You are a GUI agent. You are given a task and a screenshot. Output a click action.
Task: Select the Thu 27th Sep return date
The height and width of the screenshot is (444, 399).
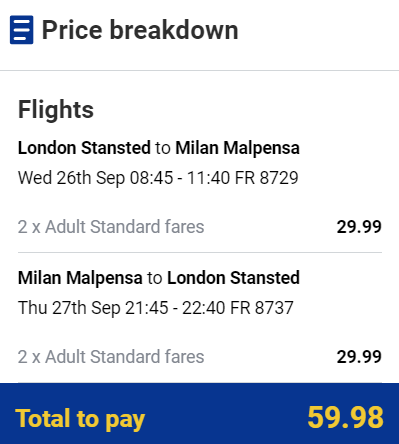(x=69, y=307)
